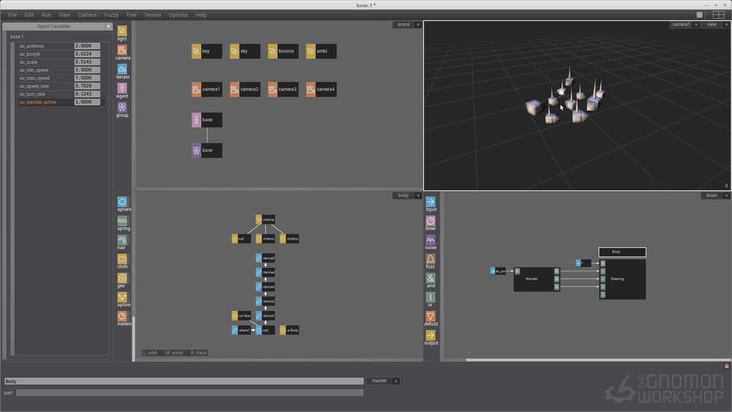Select the terrain node tool
Viewport: 732px width, 412px height.
tap(122, 69)
